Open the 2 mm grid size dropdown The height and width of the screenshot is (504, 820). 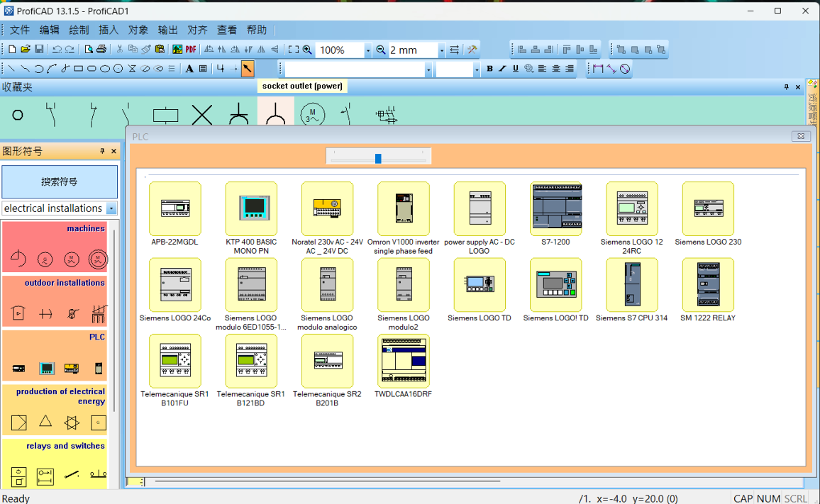coord(441,50)
